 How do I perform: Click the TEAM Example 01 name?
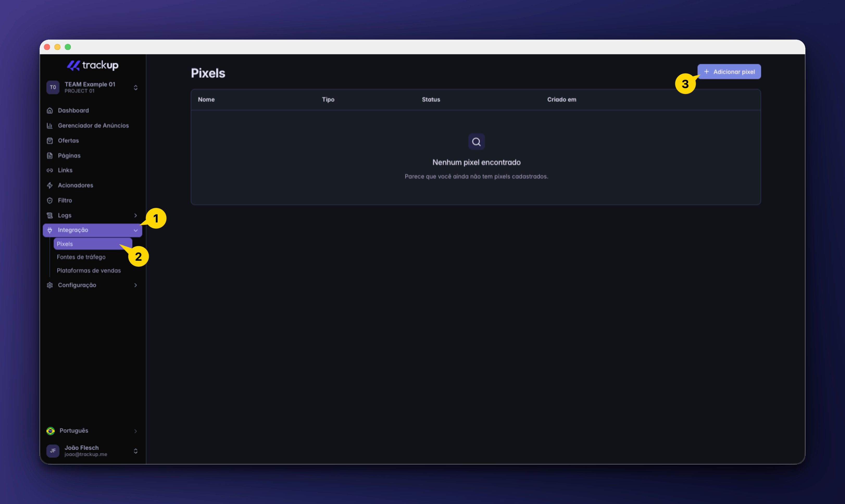click(90, 84)
